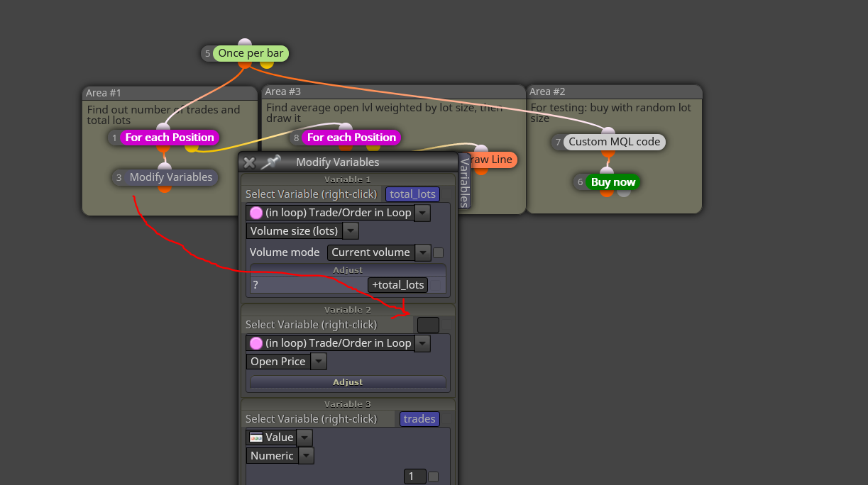Image resolution: width=868 pixels, height=485 pixels.
Task: Click the numeric value field showing 1
Action: click(415, 476)
